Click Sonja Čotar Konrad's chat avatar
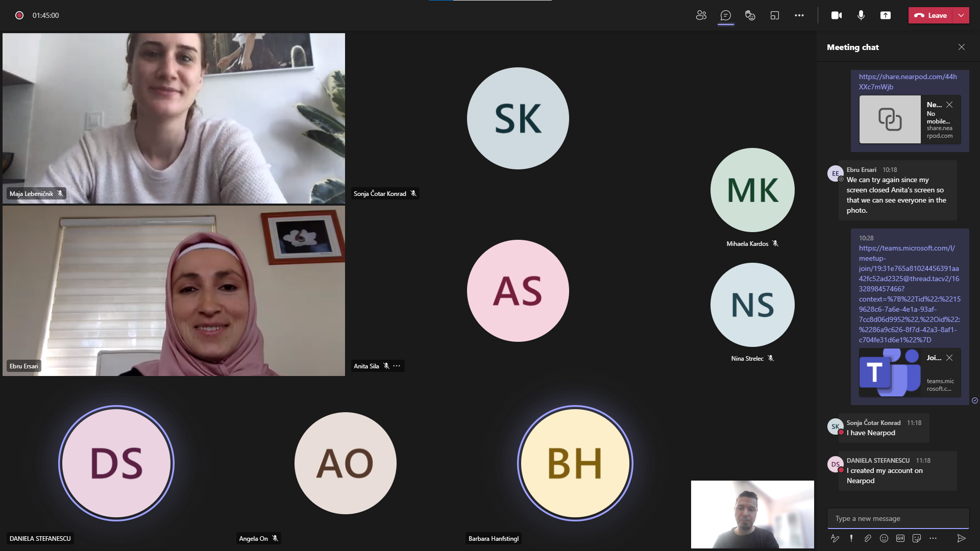980x551 pixels. pos(835,427)
